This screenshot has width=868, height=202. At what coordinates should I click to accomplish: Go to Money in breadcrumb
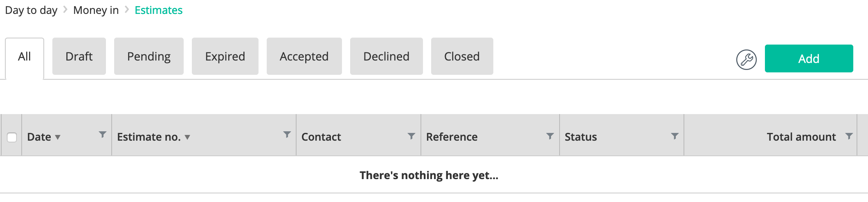(96, 10)
